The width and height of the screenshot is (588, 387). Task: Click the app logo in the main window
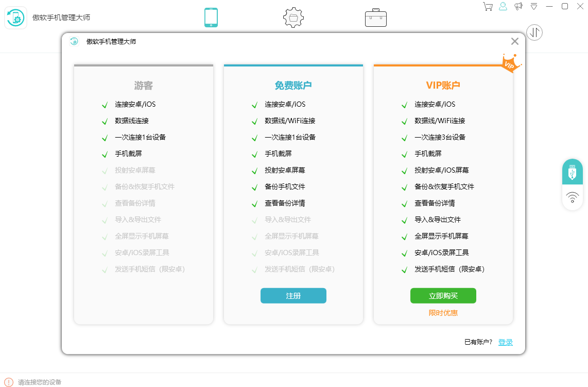click(16, 18)
